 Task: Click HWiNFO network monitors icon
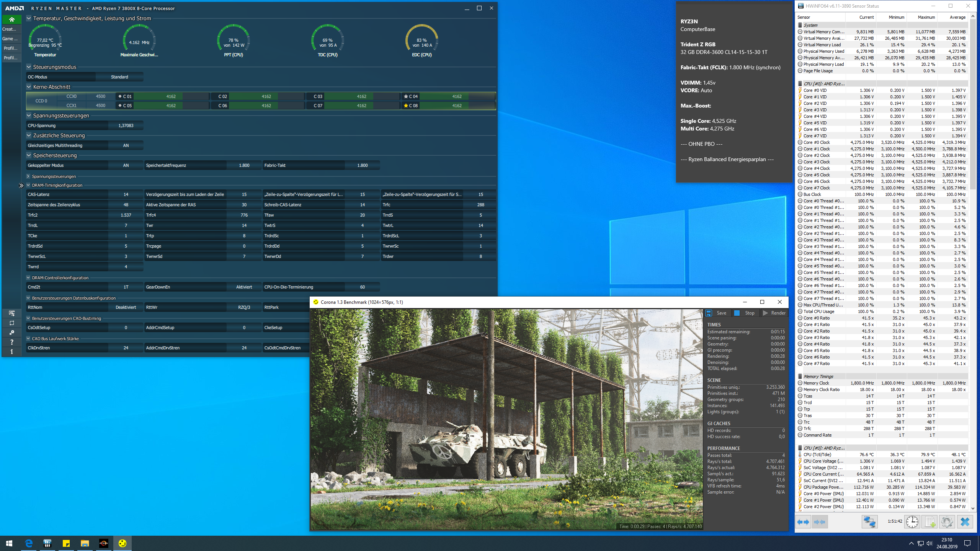[869, 522]
